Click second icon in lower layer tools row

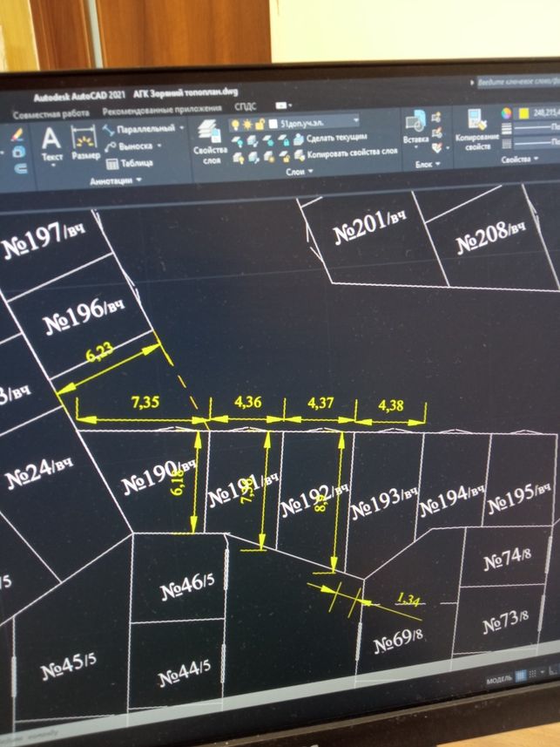tap(253, 157)
